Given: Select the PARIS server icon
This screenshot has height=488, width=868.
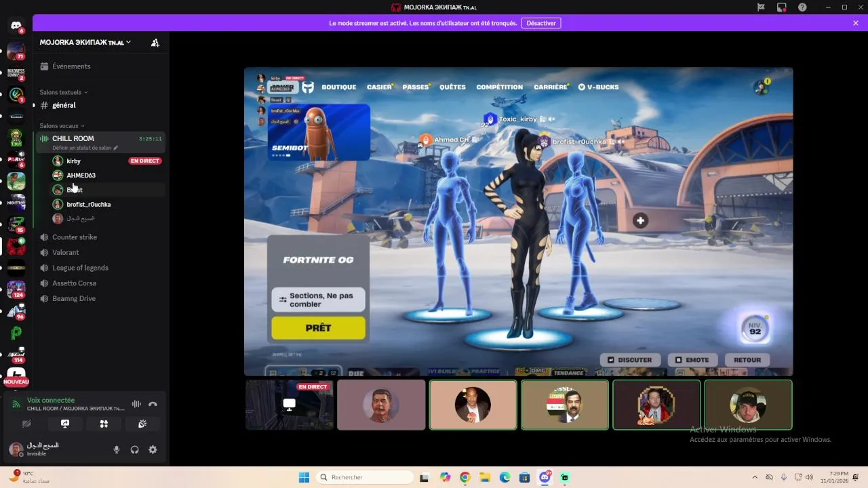Looking at the screenshot, I should tap(16, 159).
